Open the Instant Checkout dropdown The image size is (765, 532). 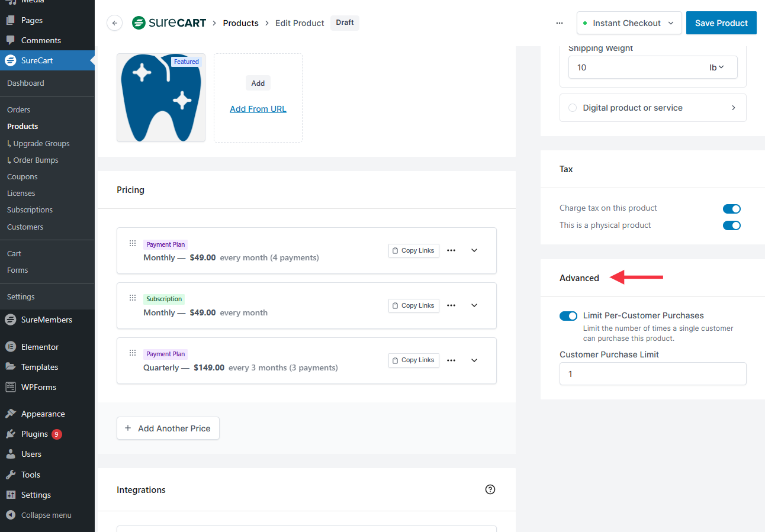pyautogui.click(x=629, y=23)
